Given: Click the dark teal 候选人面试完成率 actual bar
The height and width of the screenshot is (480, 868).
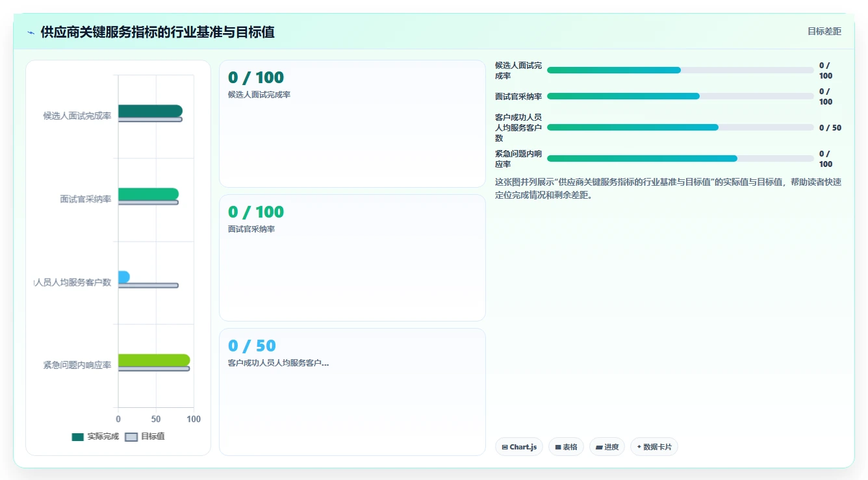Looking at the screenshot, I should point(150,111).
